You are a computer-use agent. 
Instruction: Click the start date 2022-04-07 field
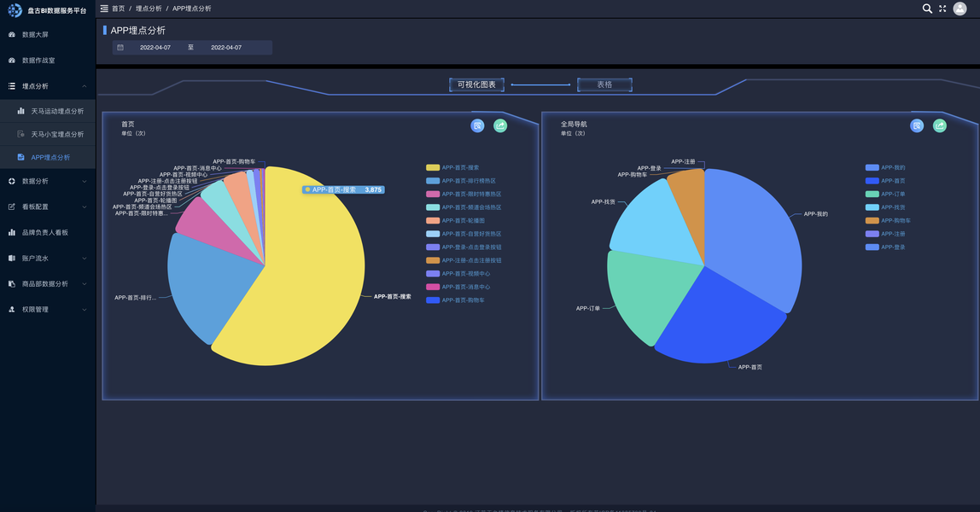pyautogui.click(x=155, y=48)
